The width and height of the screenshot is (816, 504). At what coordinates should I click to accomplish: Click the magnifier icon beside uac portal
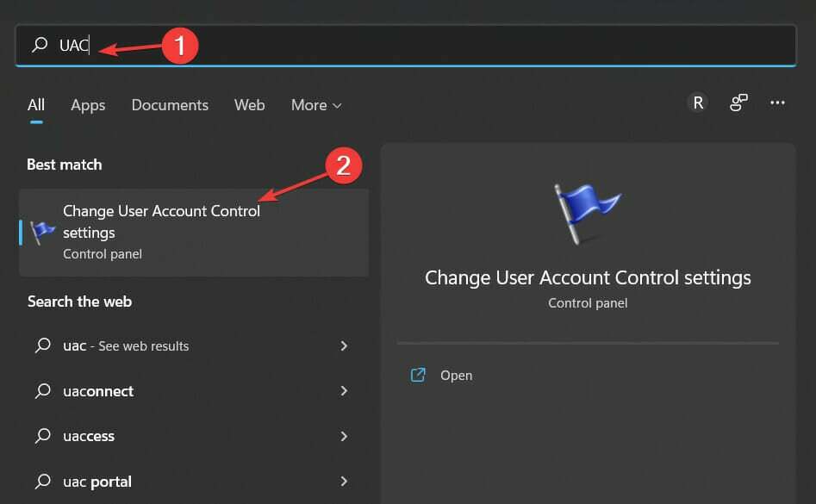click(x=43, y=481)
